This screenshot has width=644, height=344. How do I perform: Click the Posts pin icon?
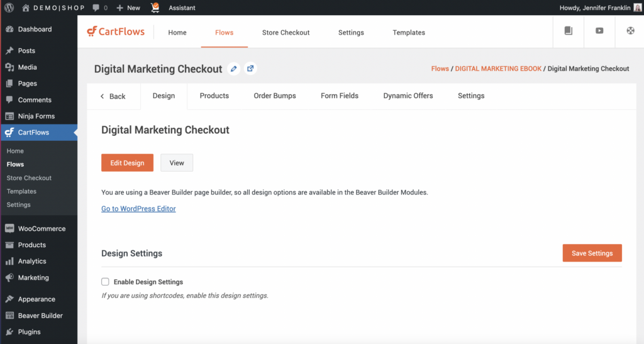pyautogui.click(x=9, y=50)
